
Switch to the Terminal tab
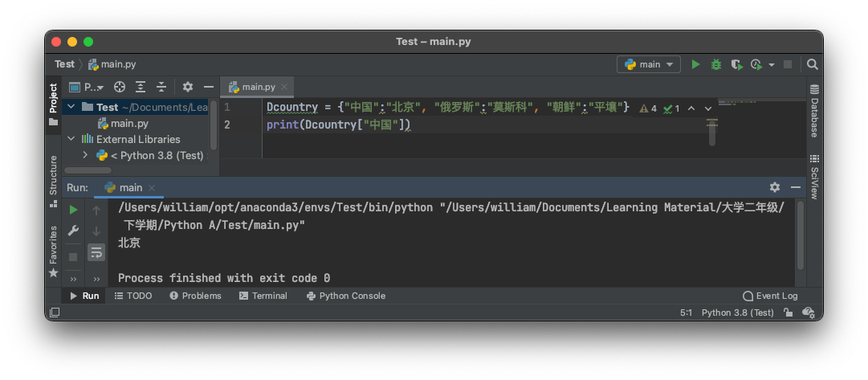(263, 296)
